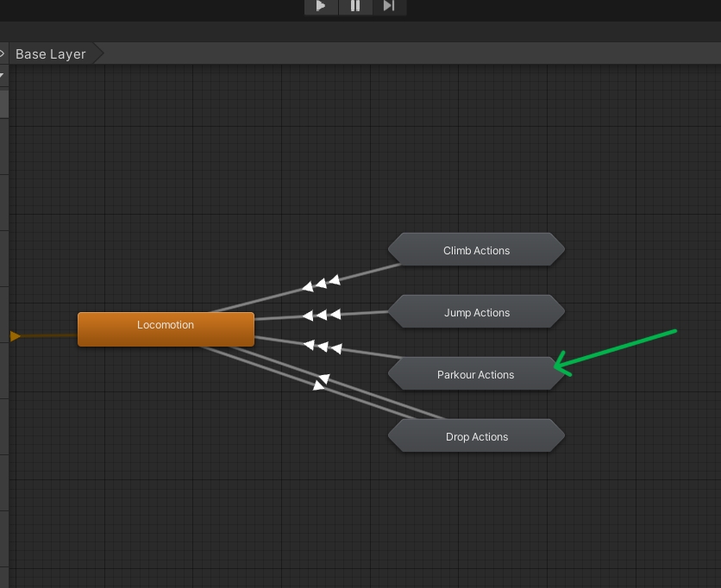
Task: Select the Climb Actions sub-state machine
Action: [x=476, y=250]
